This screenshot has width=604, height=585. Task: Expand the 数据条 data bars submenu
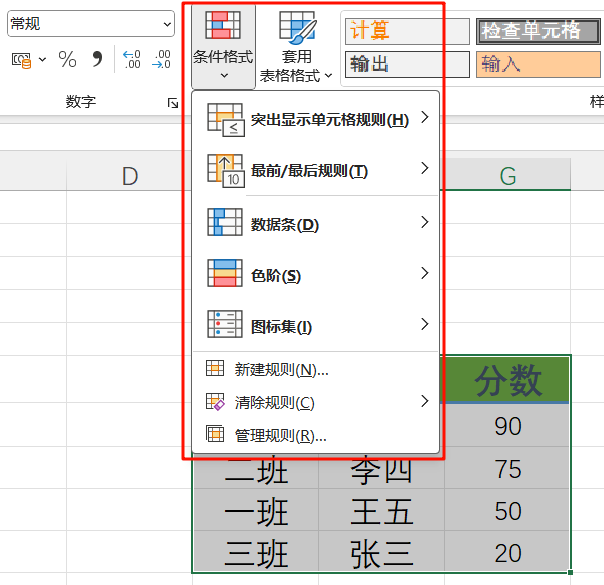tap(315, 223)
